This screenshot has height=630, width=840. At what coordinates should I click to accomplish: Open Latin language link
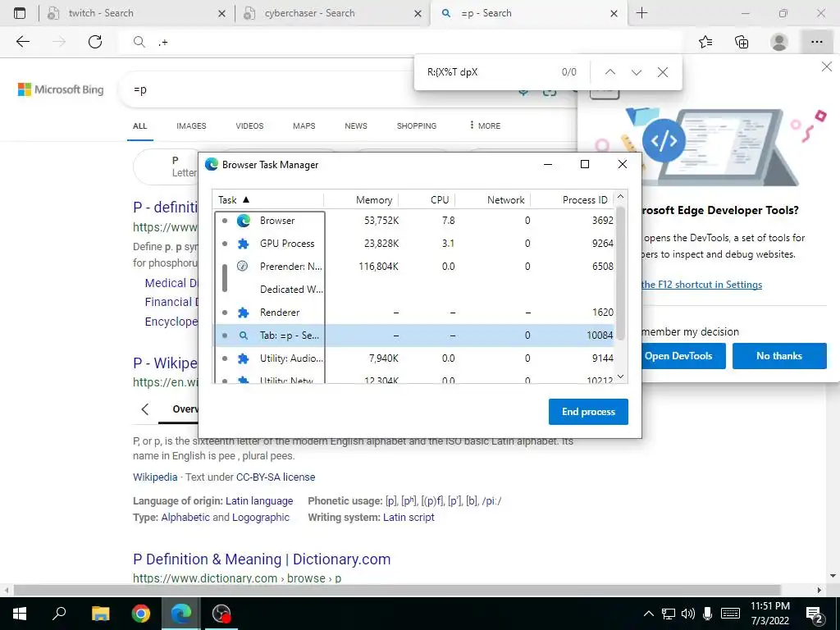pos(259,501)
